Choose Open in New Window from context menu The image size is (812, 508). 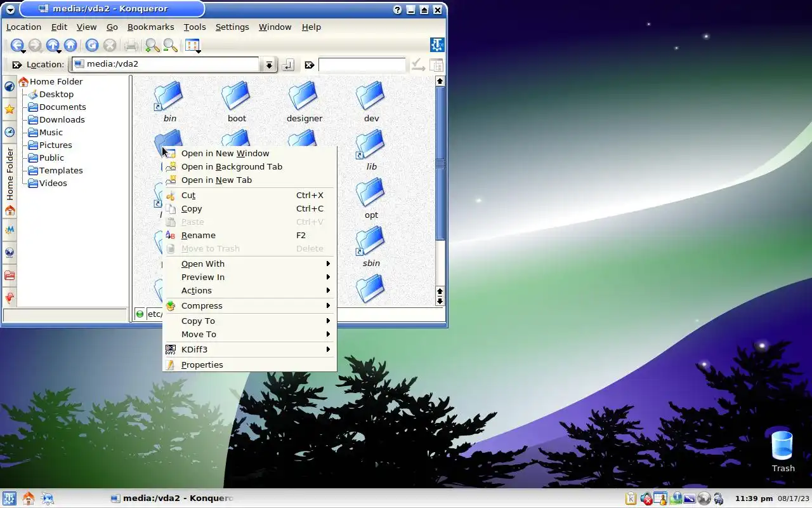pos(249,153)
